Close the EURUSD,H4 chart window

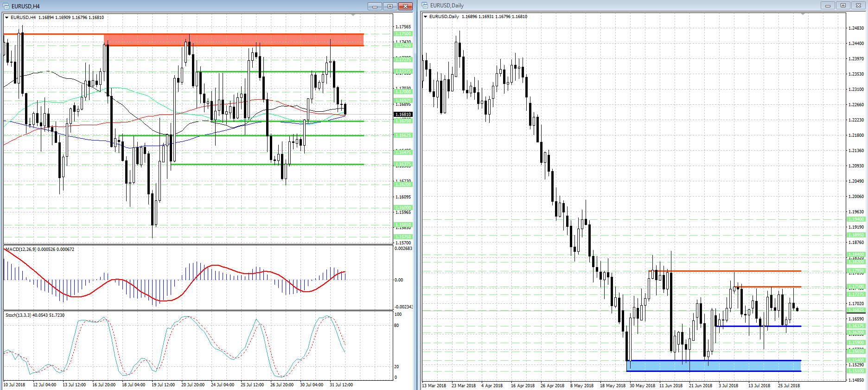pos(406,6)
